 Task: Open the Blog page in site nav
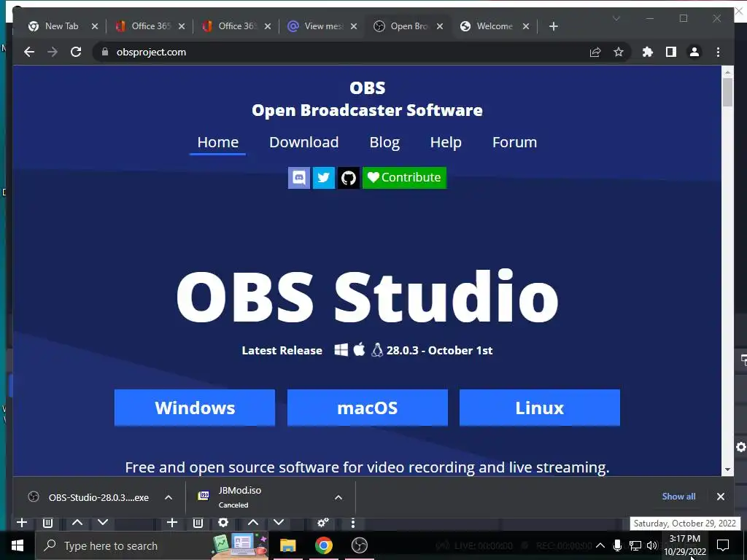[384, 142]
